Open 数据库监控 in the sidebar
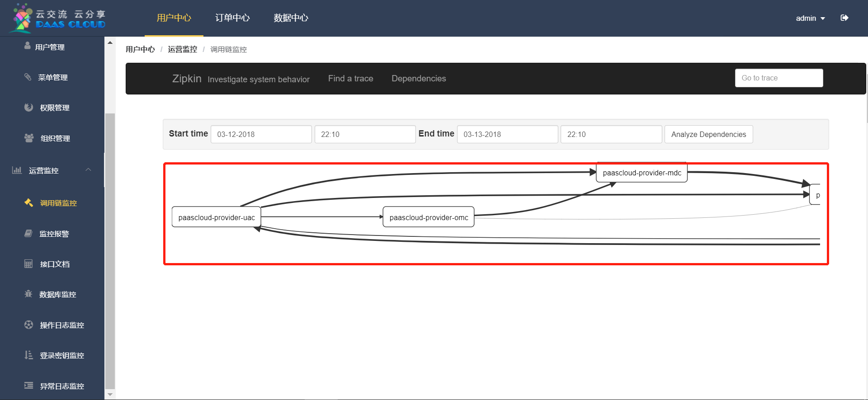868x400 pixels. 57,294
